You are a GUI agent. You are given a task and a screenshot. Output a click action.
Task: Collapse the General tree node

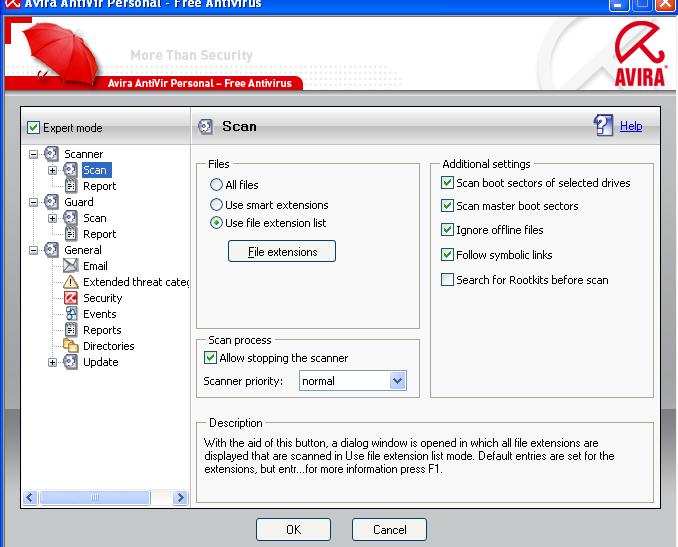pos(33,250)
